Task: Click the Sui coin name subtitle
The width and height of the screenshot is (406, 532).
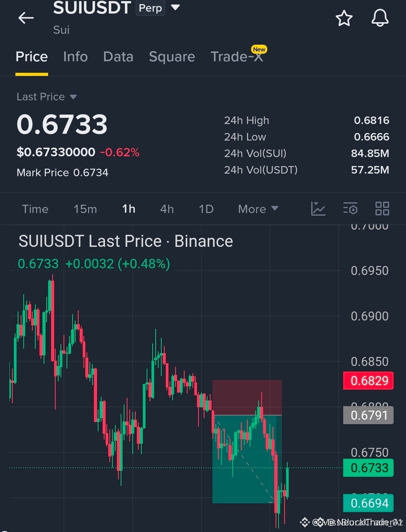Action: pos(61,30)
